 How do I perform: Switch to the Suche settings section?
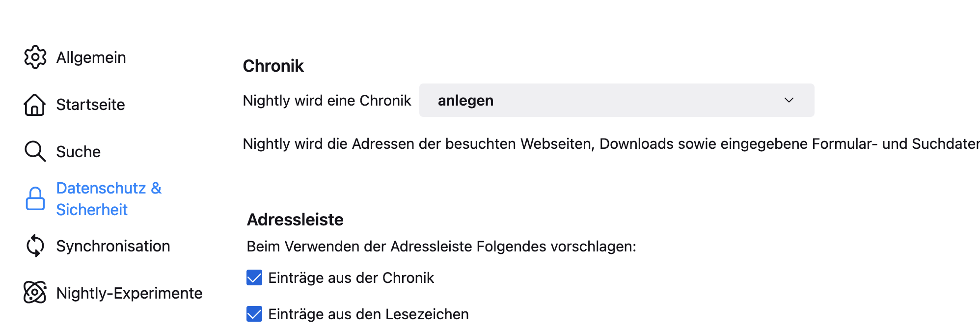(79, 152)
